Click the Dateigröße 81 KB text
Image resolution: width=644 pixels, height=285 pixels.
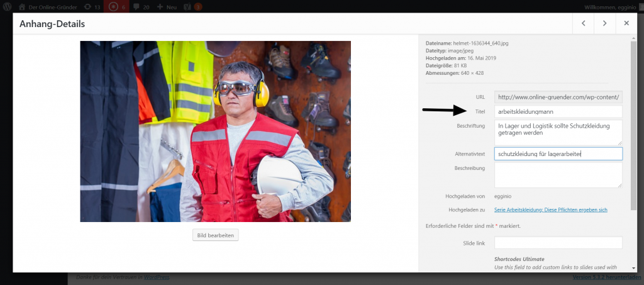coord(445,65)
